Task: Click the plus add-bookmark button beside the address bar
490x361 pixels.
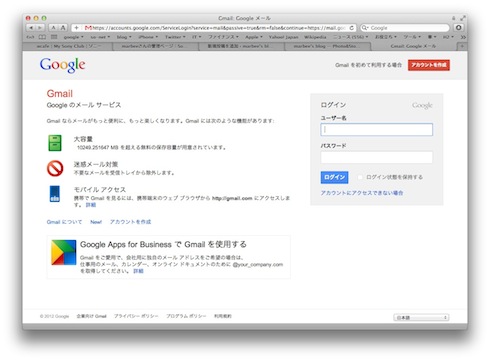Action: pyautogui.click(x=76, y=28)
